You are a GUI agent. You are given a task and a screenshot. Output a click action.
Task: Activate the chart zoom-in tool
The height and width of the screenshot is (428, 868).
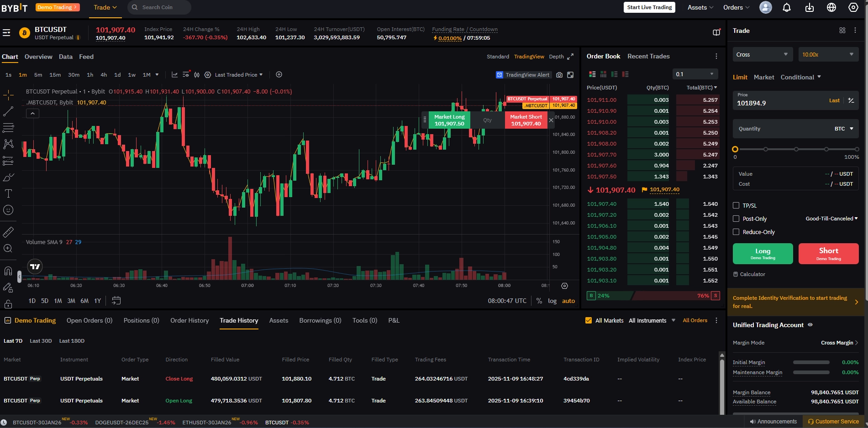8,249
